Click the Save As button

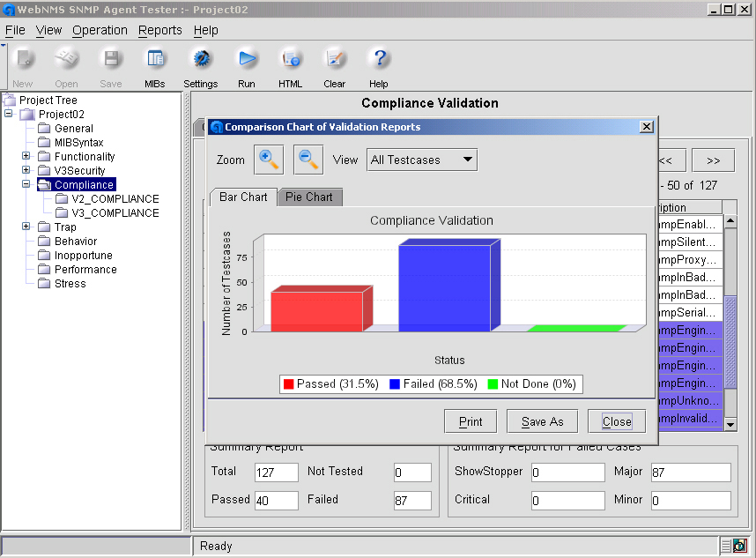(543, 421)
